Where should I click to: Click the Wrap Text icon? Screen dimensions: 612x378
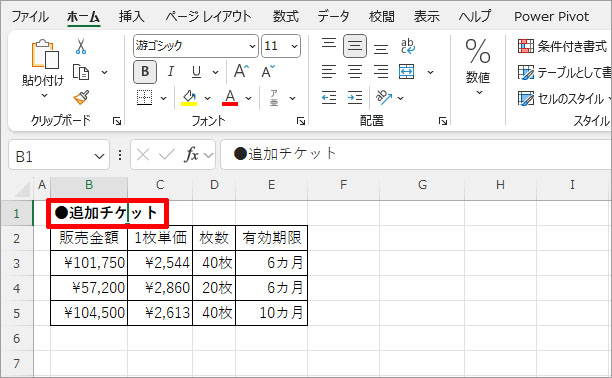pos(407,46)
